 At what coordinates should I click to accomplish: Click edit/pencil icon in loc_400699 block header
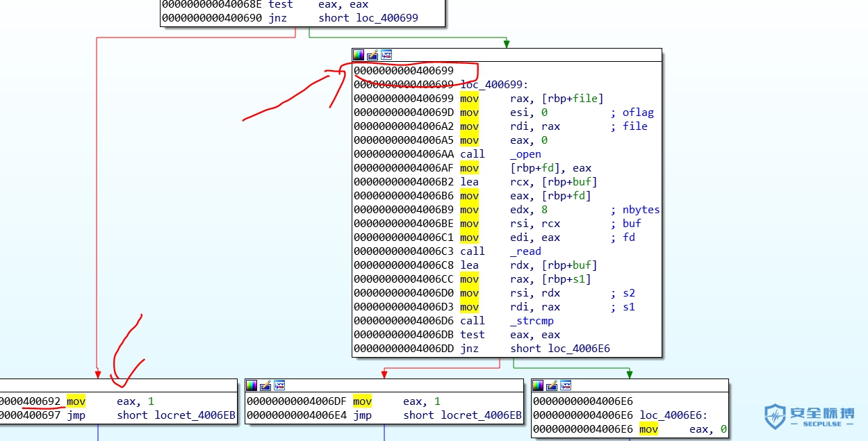click(x=372, y=55)
